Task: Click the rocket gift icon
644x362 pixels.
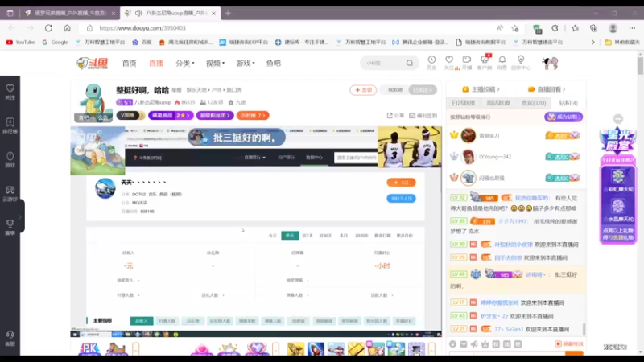Action: click(x=316, y=349)
